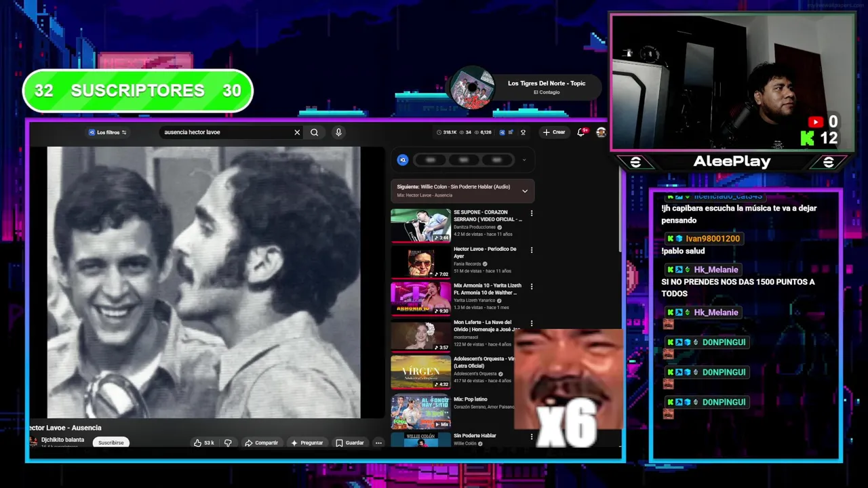Click the SUSCRIPTORES counter banner
868x488 pixels.
(138, 91)
